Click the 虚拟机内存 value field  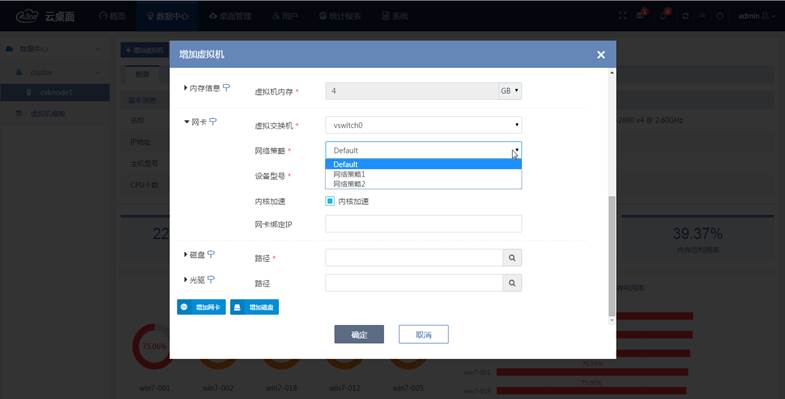(x=412, y=91)
